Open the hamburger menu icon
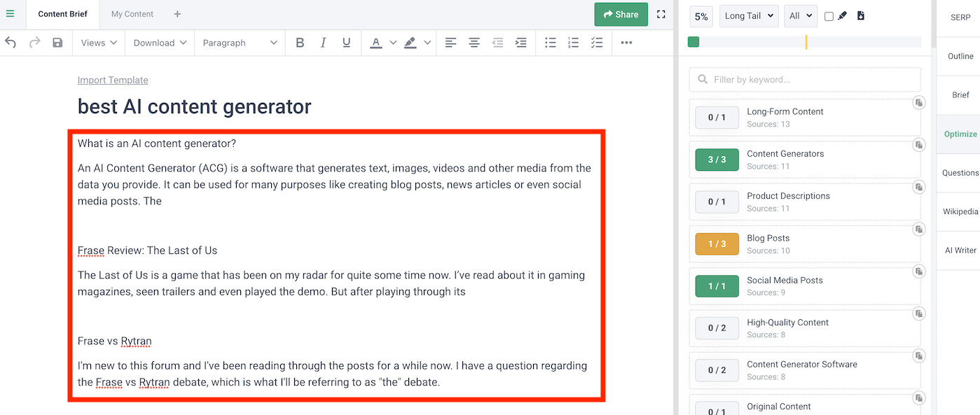This screenshot has width=980, height=415. 10,14
